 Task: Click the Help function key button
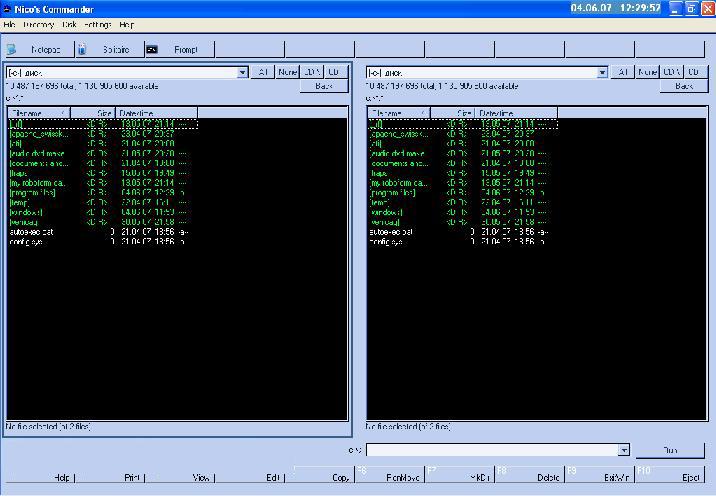point(39,475)
